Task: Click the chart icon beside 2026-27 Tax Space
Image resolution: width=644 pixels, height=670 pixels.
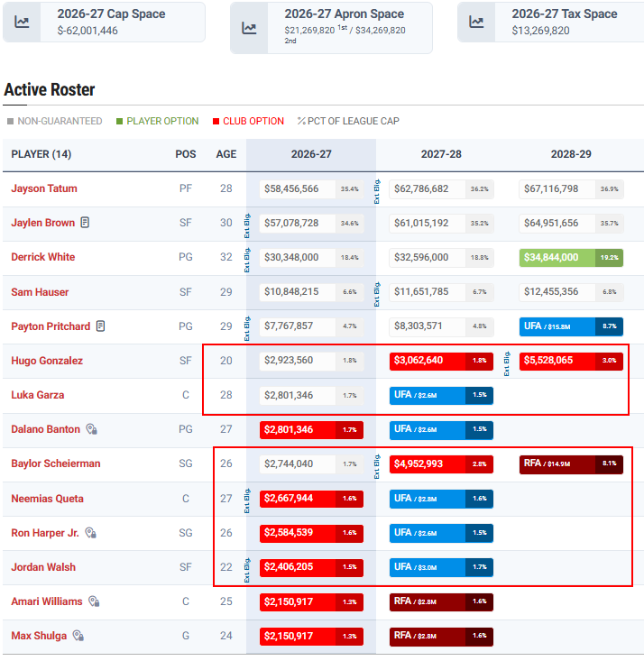Action: 476,22
